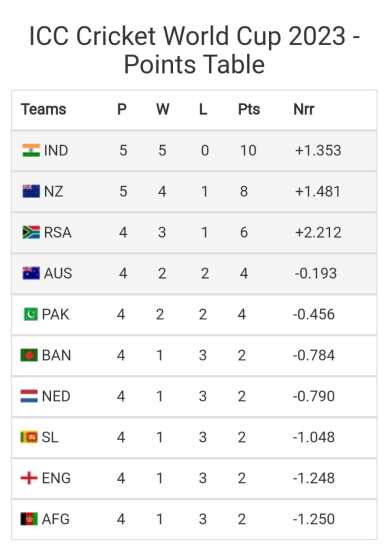The width and height of the screenshot is (388, 553).
Task: Click the Nrr column header
Action: pos(303,109)
